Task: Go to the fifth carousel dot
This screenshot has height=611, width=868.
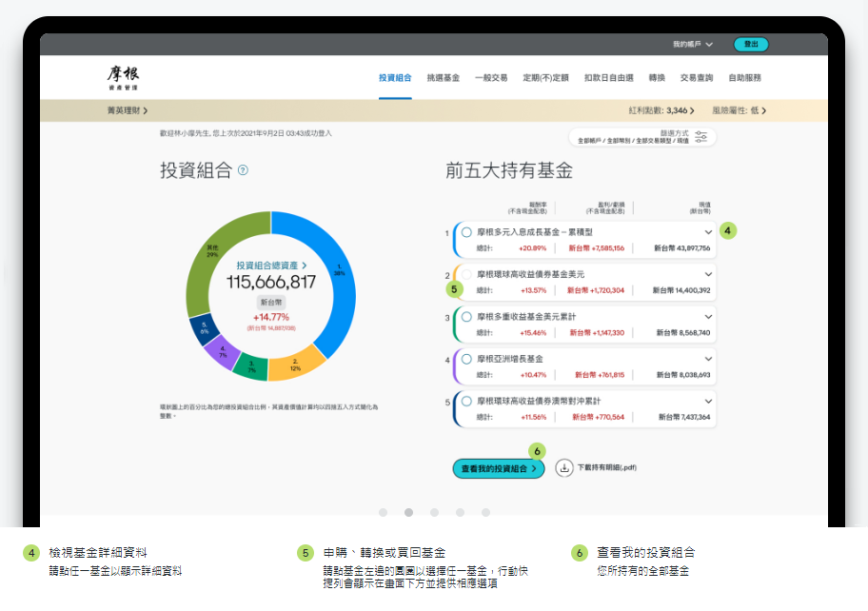Action: click(x=485, y=512)
